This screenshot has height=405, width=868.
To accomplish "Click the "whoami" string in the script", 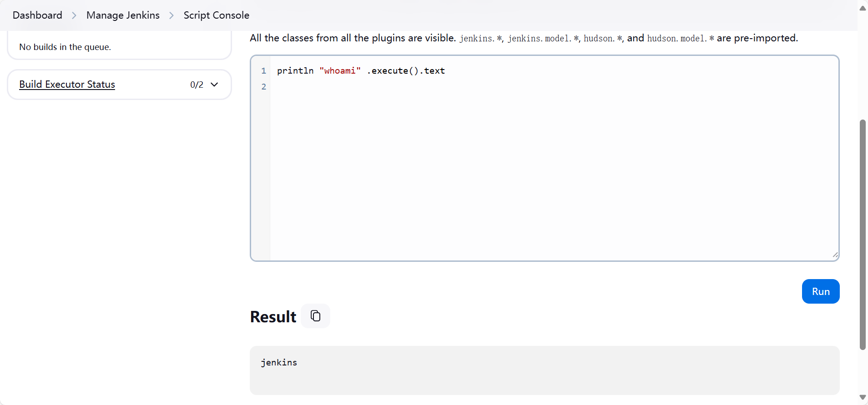I will [340, 70].
